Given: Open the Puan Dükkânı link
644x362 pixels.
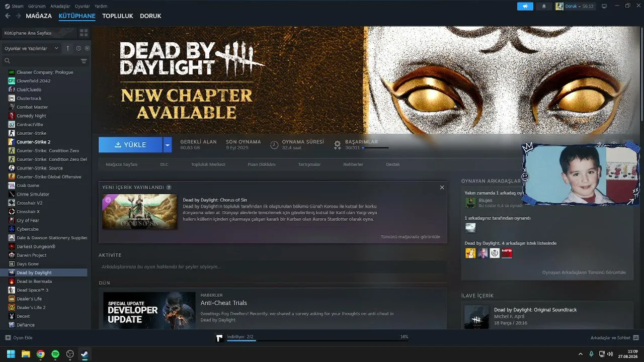Looking at the screenshot, I should tap(262, 164).
